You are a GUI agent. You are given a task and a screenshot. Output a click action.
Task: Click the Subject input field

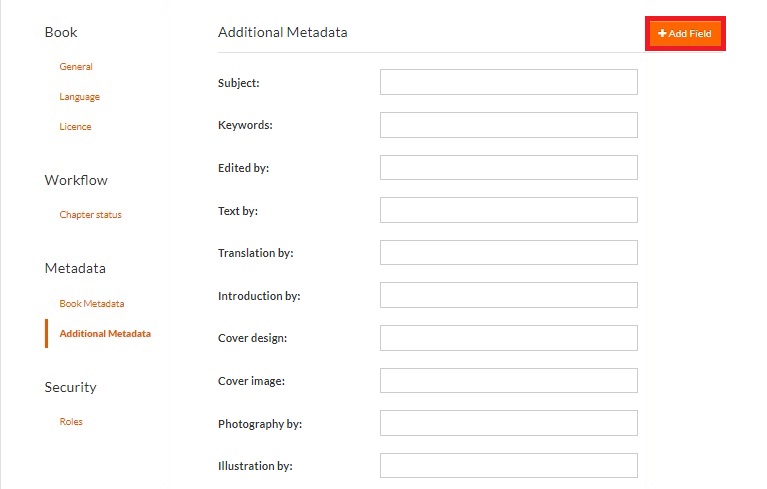508,82
